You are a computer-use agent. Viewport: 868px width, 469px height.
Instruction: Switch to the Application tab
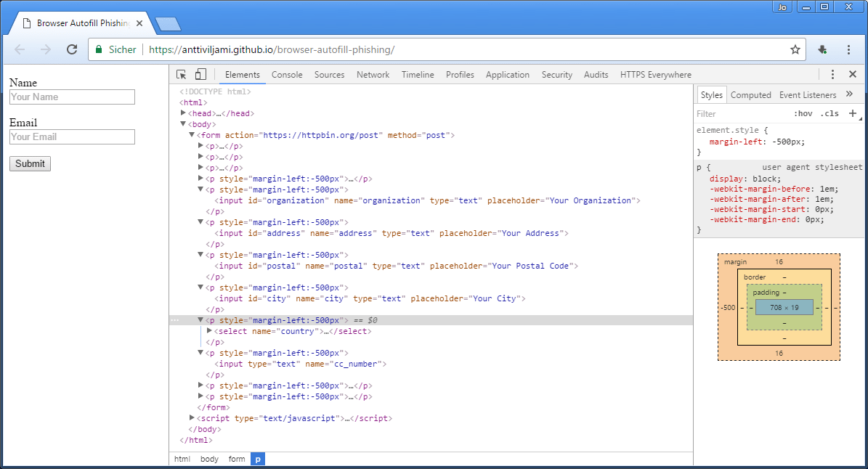click(x=508, y=75)
